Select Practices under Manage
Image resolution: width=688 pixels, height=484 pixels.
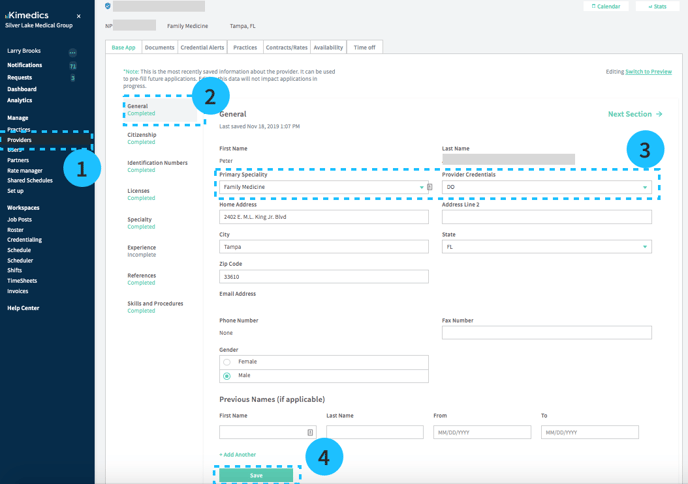pyautogui.click(x=18, y=129)
